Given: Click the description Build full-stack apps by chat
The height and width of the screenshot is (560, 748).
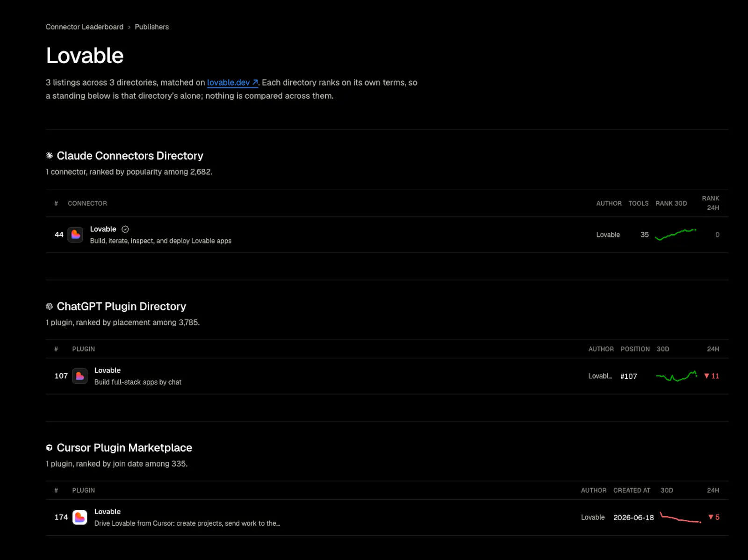Looking at the screenshot, I should click(x=138, y=382).
